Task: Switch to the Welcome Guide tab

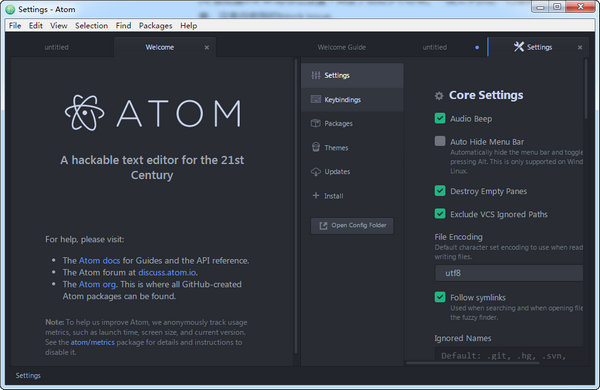Action: [342, 47]
